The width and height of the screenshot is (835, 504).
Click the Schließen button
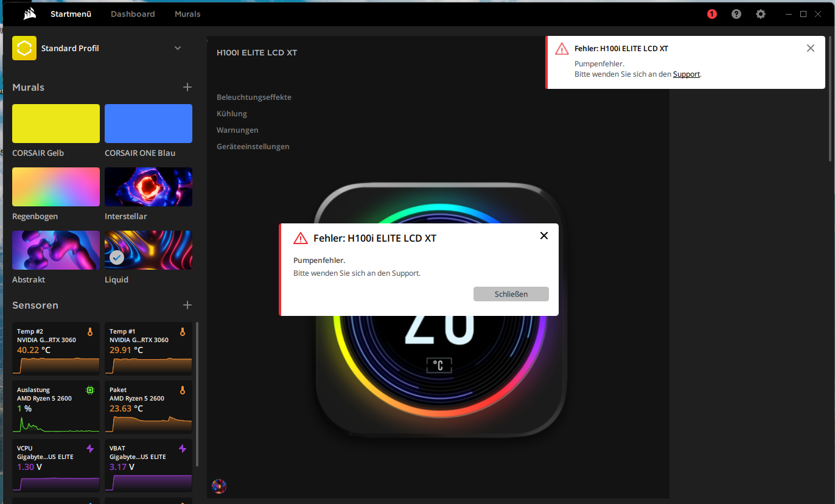click(511, 294)
